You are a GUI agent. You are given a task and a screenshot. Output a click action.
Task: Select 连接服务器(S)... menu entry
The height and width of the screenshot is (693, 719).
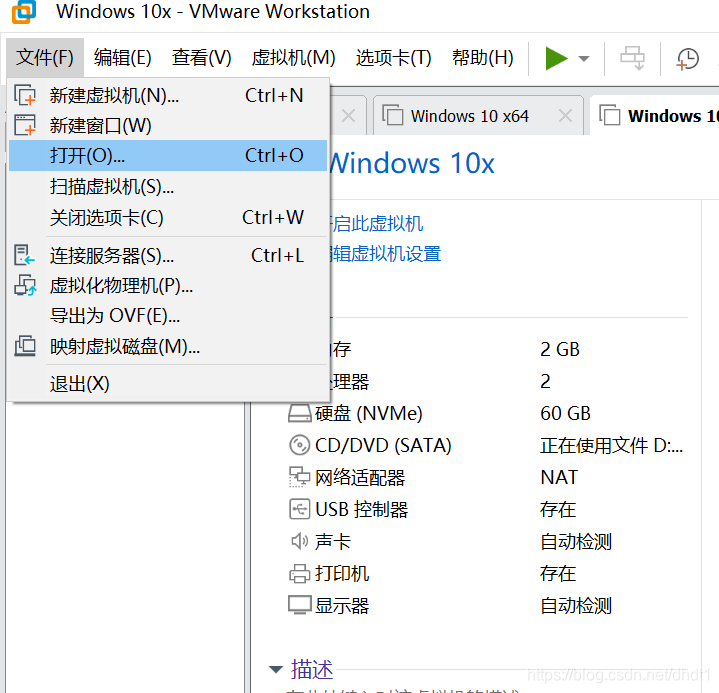coord(168,255)
